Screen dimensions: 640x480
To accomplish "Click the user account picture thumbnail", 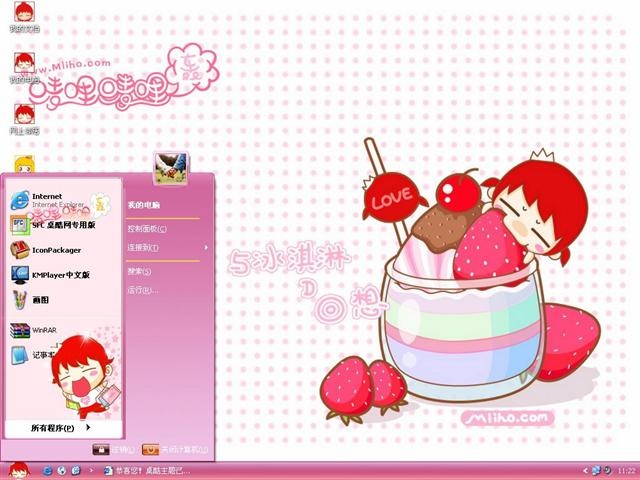I will pos(171,169).
